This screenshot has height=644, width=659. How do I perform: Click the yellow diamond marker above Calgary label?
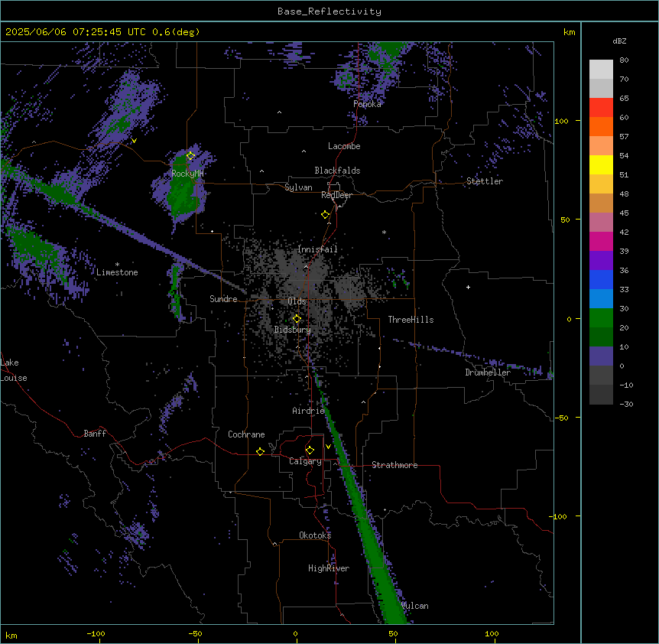tap(310, 450)
